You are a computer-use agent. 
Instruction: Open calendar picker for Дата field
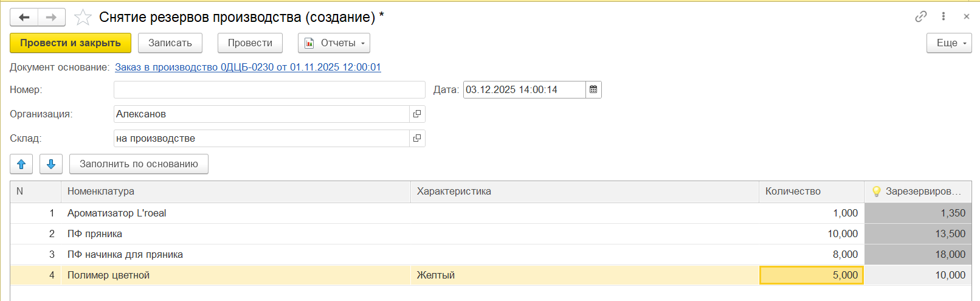(x=593, y=90)
